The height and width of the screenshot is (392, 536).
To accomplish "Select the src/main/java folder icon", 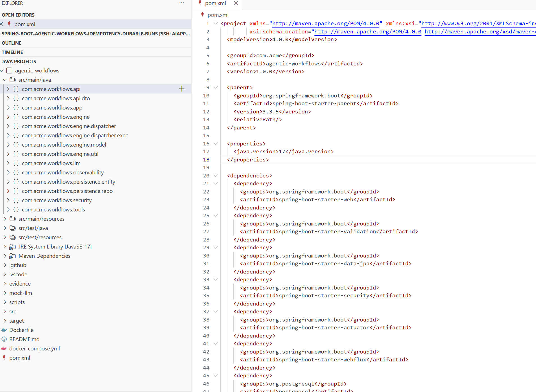I will click(13, 80).
